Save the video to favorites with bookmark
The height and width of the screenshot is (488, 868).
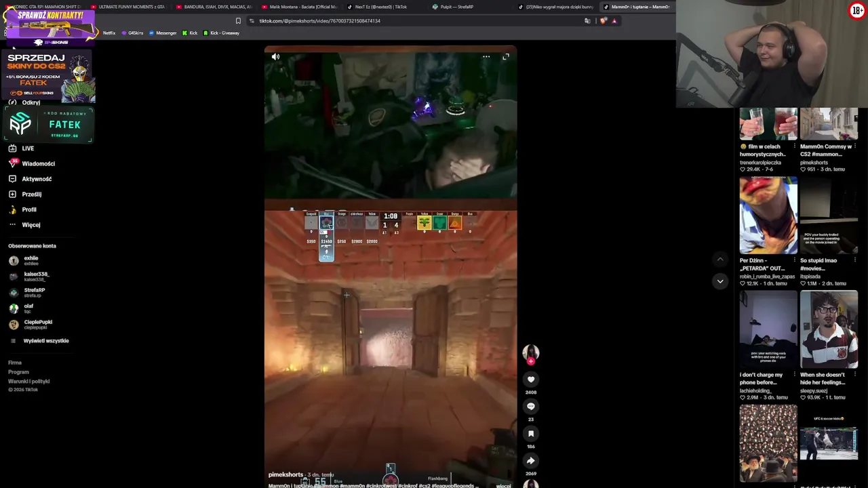point(531,434)
